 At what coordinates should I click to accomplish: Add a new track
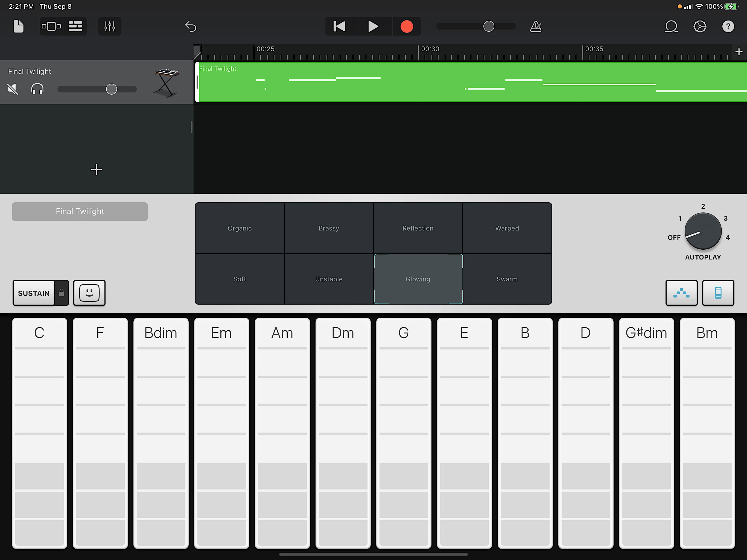97,170
